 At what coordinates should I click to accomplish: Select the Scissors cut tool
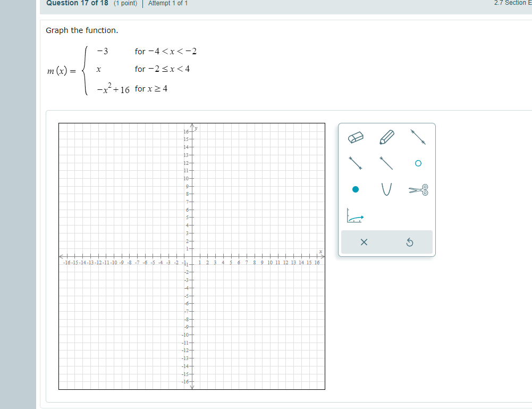[417, 189]
